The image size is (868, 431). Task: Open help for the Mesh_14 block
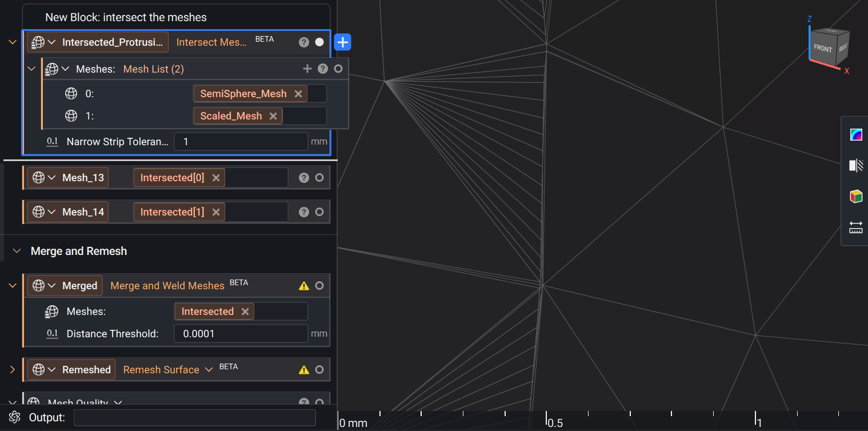click(304, 212)
